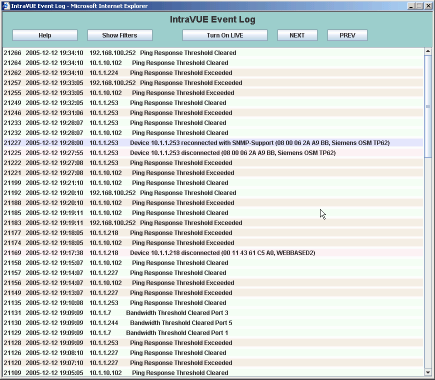Click timestamp 2005-12-12 19:10:08
This screenshot has height=380, width=435.
point(54,303)
